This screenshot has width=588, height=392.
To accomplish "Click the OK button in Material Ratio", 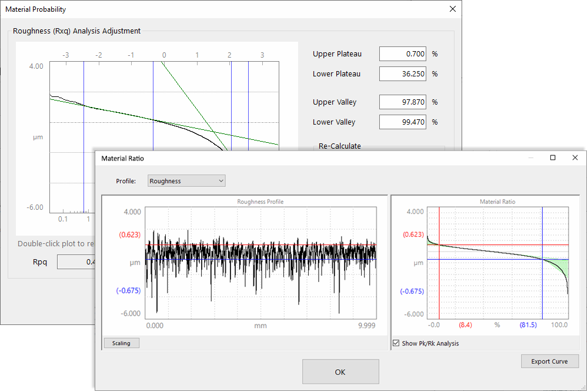I will [340, 372].
